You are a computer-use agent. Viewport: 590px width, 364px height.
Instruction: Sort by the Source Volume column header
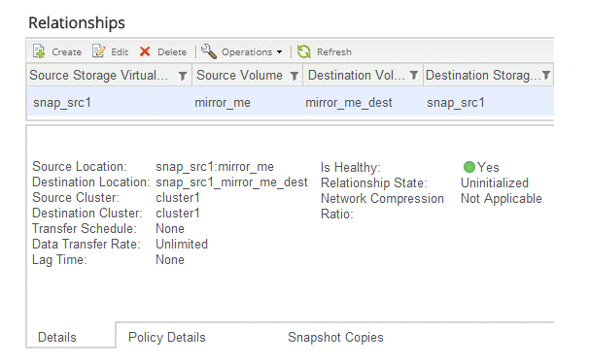click(x=239, y=76)
